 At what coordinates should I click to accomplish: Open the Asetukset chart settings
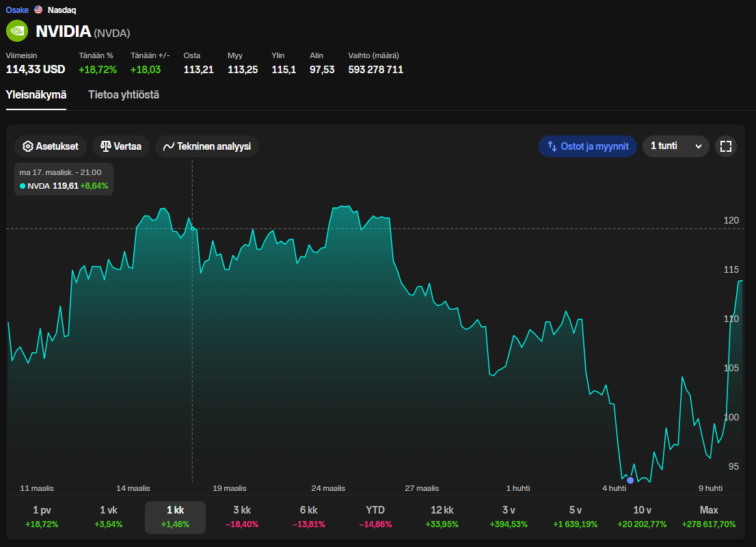click(x=51, y=146)
